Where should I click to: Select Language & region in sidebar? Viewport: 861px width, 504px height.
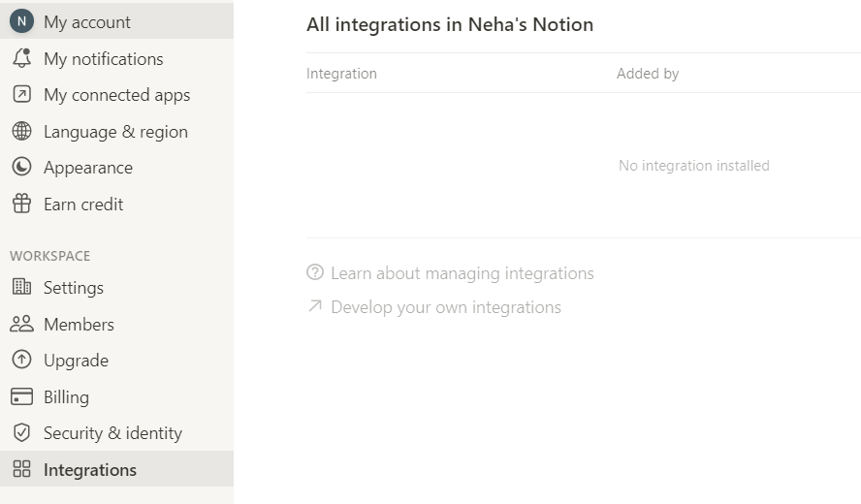(115, 132)
